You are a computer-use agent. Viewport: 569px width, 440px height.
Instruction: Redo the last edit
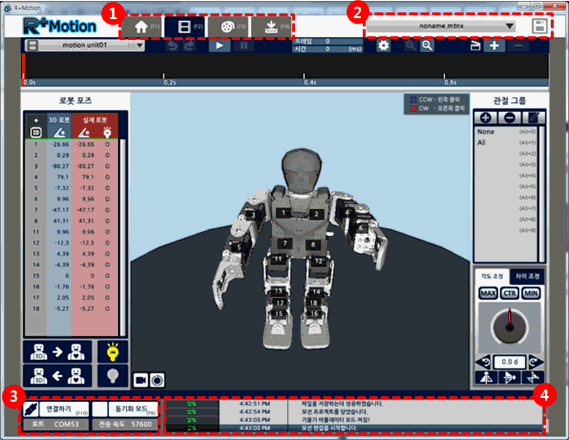[x=189, y=46]
